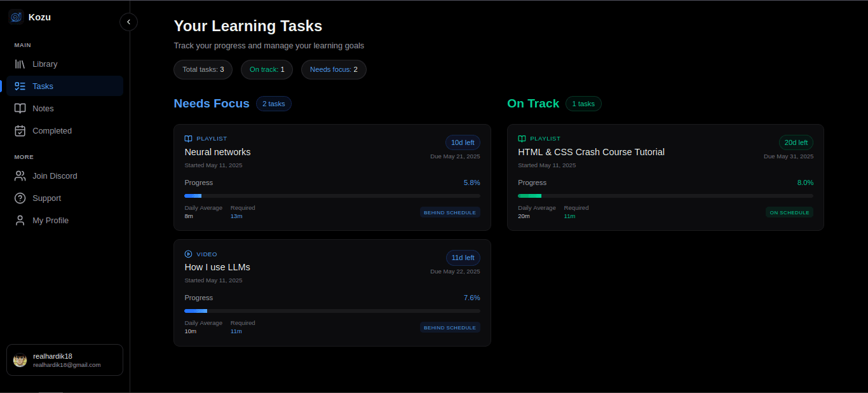868x393 pixels.
Task: Open the Library section
Action: [x=44, y=64]
